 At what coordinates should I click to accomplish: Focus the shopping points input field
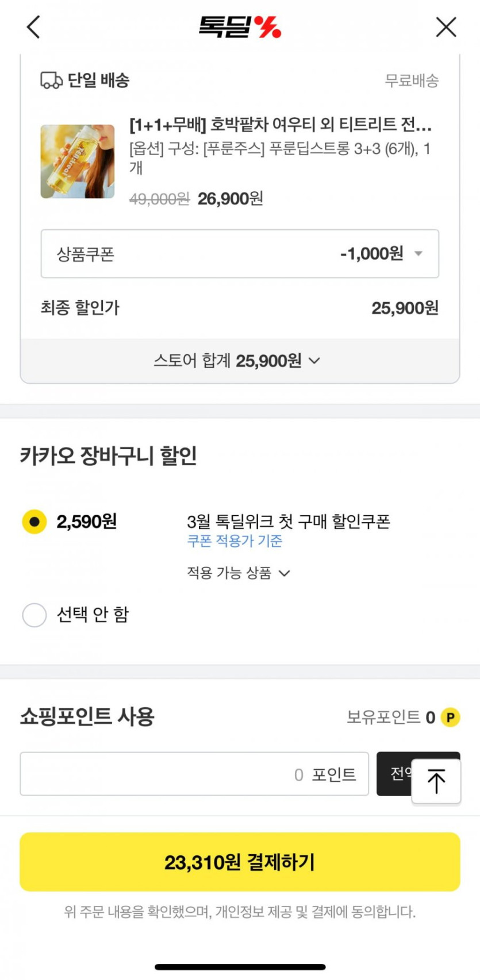click(x=194, y=774)
